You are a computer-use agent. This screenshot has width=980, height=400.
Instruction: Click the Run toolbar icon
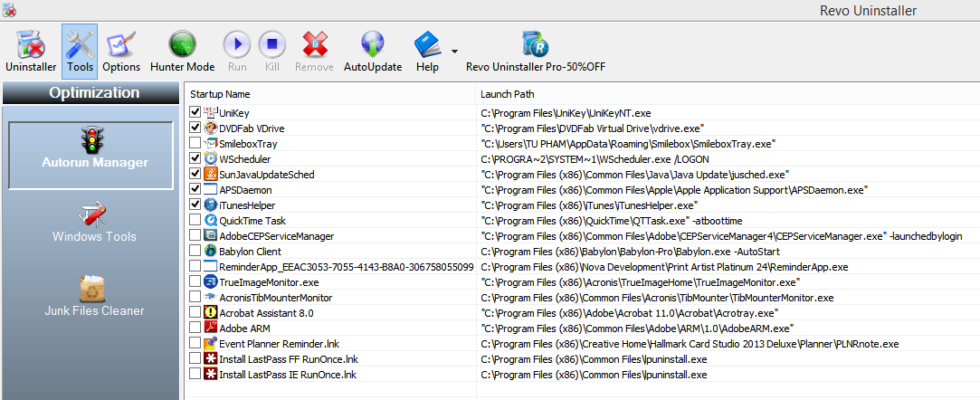click(x=237, y=45)
